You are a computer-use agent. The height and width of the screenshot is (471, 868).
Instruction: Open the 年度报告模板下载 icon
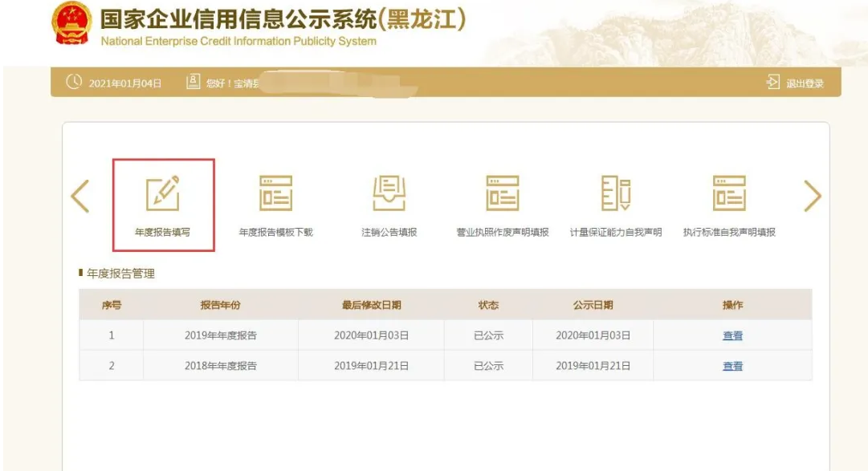pyautogui.click(x=275, y=193)
